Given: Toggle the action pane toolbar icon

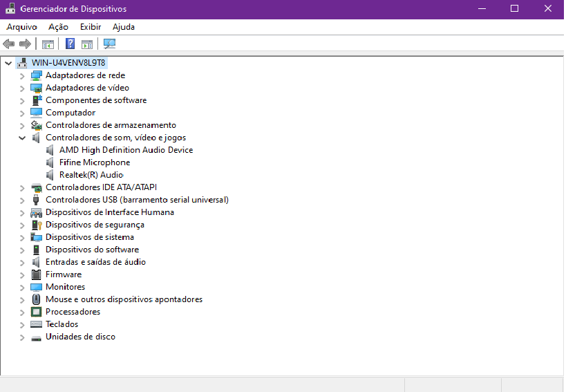Looking at the screenshot, I should (87, 44).
